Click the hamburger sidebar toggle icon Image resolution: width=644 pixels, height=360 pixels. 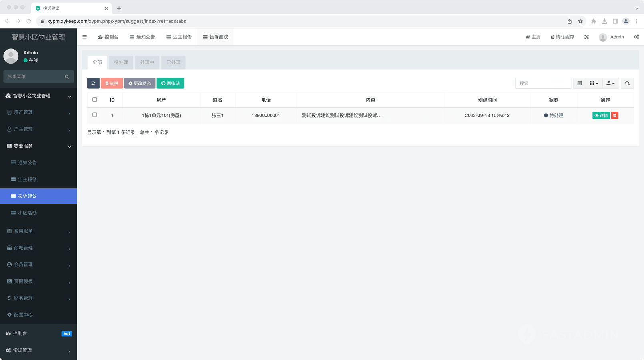85,37
